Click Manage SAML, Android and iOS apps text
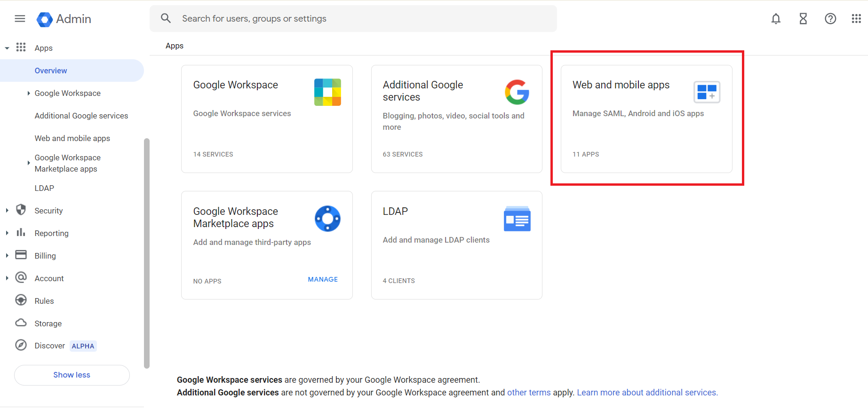 pyautogui.click(x=638, y=113)
